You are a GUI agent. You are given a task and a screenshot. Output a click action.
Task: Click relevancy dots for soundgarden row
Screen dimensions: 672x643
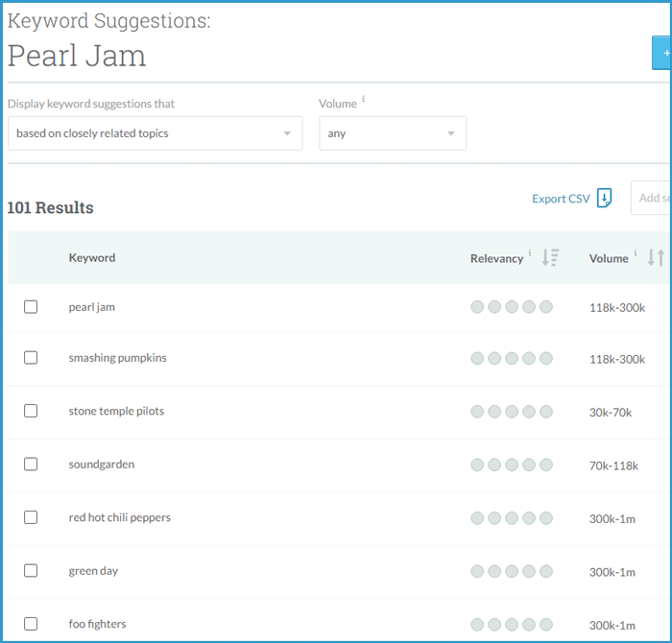[x=512, y=464]
